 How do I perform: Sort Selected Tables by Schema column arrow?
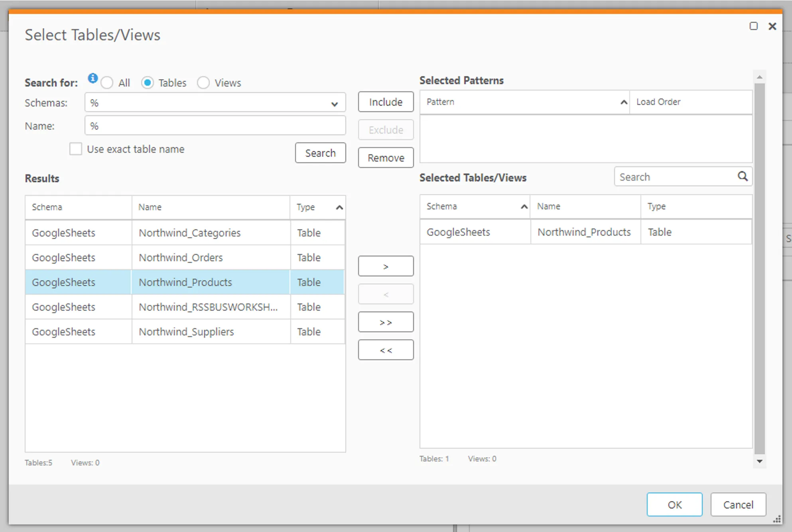[x=524, y=207]
